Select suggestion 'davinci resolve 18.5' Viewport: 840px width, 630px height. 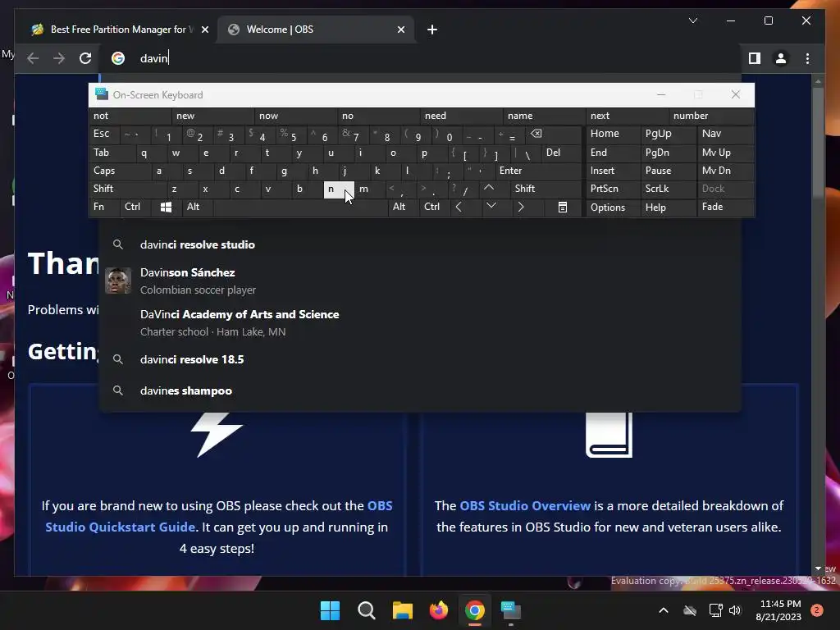click(x=420, y=359)
